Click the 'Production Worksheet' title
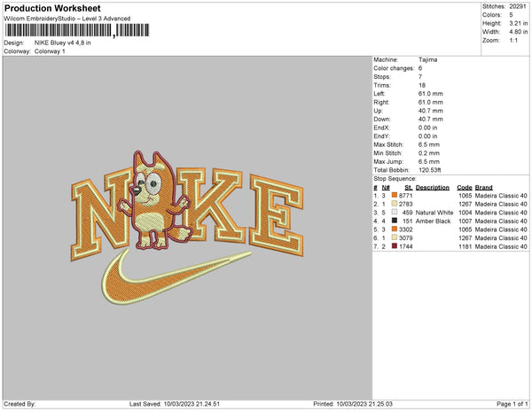Image resolution: width=532 pixels, height=411 pixels. click(52, 8)
